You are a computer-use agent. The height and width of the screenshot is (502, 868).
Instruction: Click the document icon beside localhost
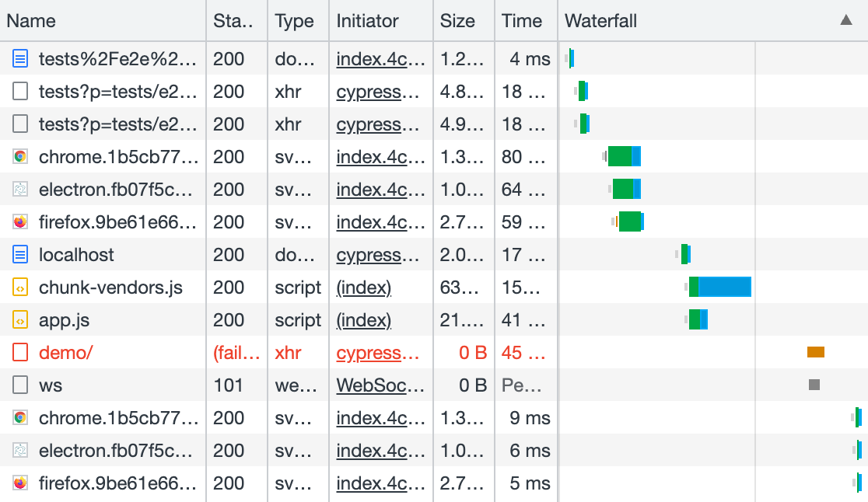point(21,254)
